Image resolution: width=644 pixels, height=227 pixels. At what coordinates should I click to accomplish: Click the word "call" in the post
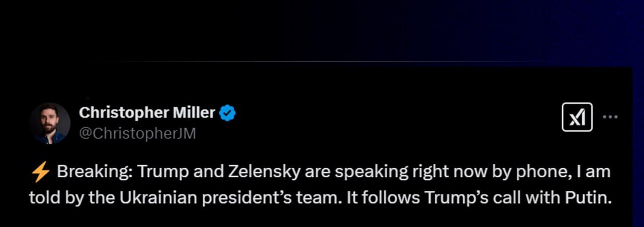click(x=505, y=197)
